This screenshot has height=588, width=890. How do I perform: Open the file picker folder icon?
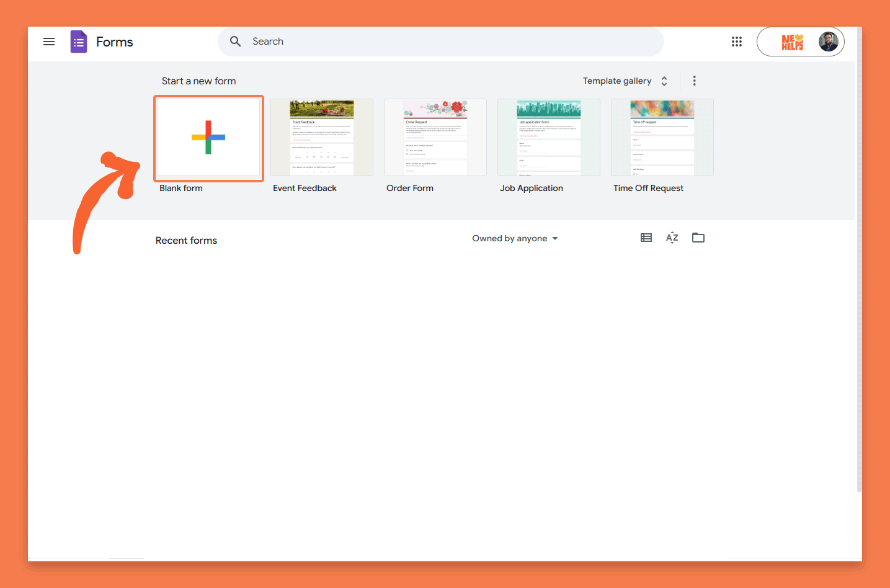[x=698, y=238]
